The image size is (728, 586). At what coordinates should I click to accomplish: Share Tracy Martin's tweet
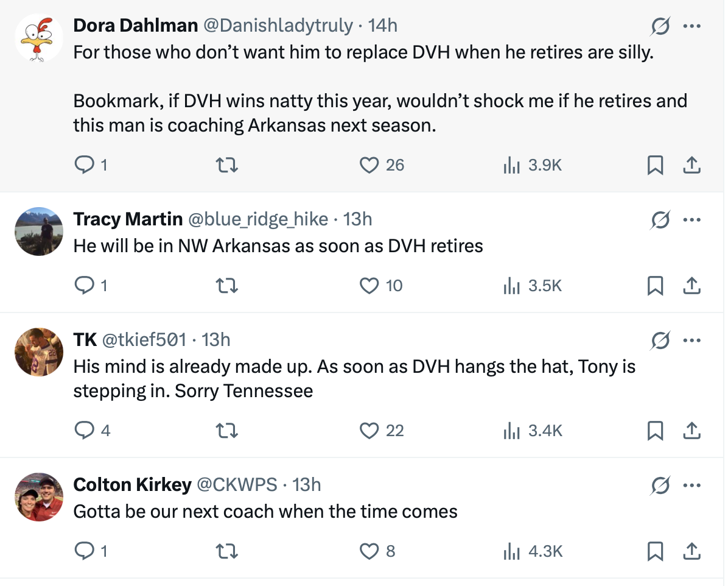pos(691,285)
